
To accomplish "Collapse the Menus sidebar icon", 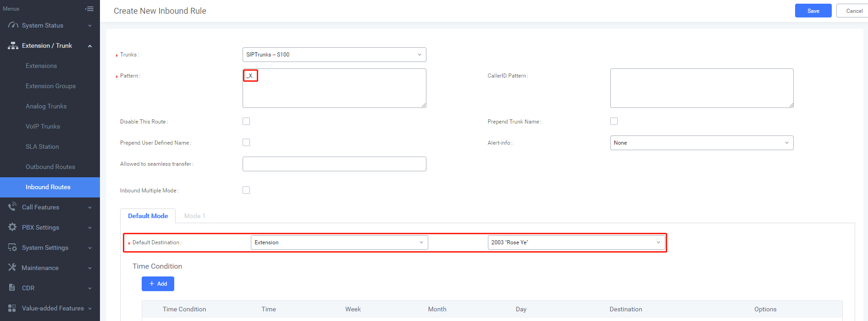I will (89, 9).
